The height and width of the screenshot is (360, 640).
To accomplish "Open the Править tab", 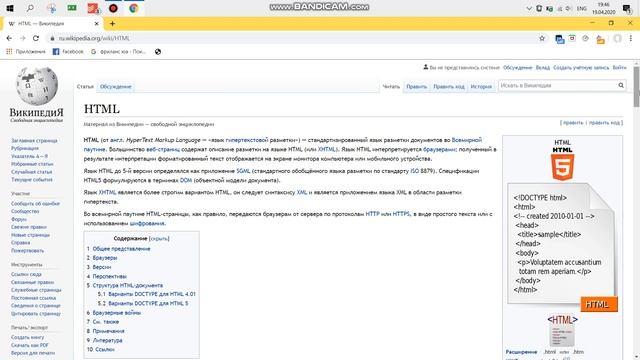I will pyautogui.click(x=416, y=87).
